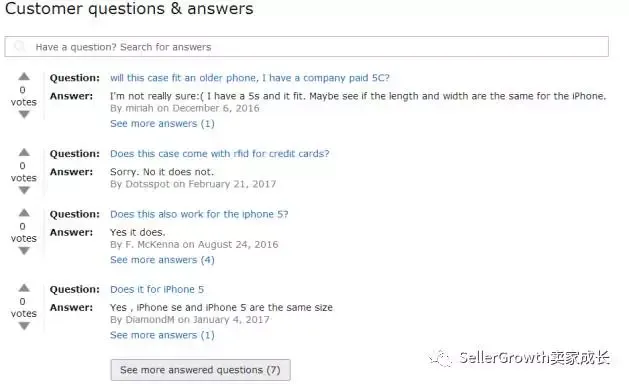Click See more answered questions (7) button
Viewport: 629px width, 384px height.
201,370
